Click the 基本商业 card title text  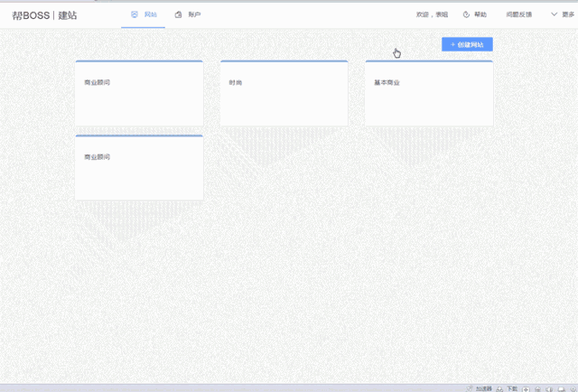(387, 82)
